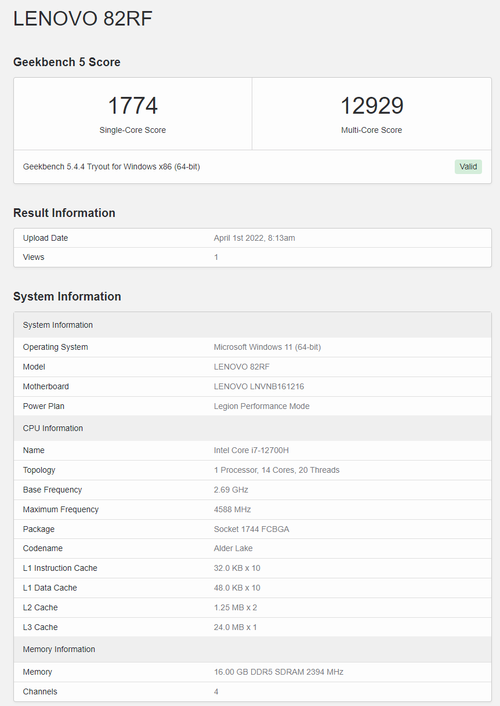This screenshot has height=706, width=500.
Task: Click the Memory Information header row
Action: pos(252,649)
